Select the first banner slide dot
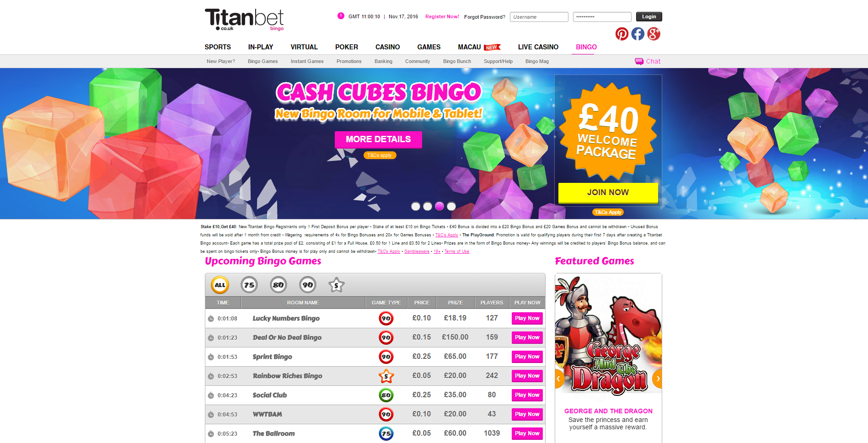The image size is (868, 443). [x=416, y=206]
